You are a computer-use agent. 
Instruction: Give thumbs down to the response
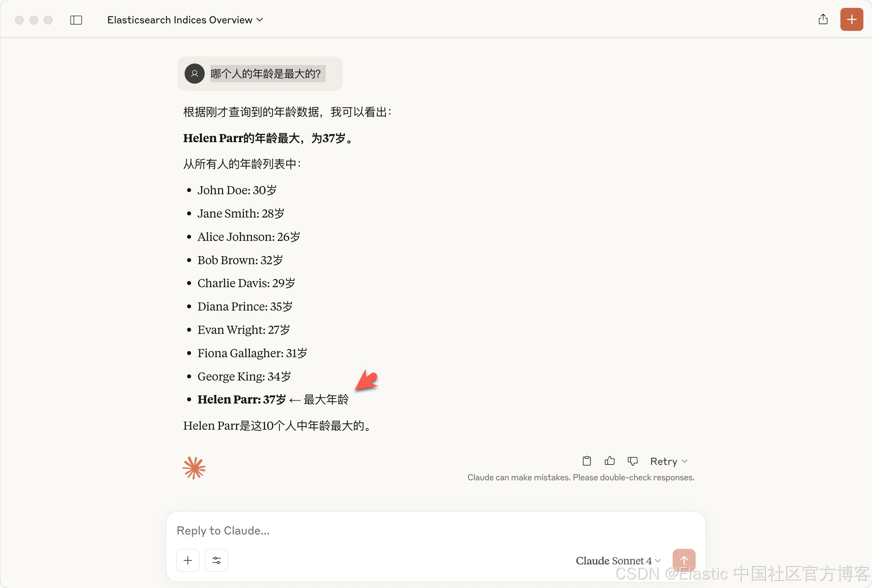632,461
